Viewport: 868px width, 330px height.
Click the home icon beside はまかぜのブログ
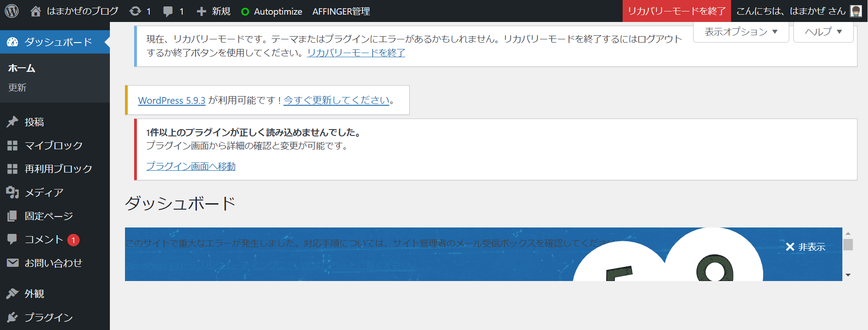tap(36, 11)
